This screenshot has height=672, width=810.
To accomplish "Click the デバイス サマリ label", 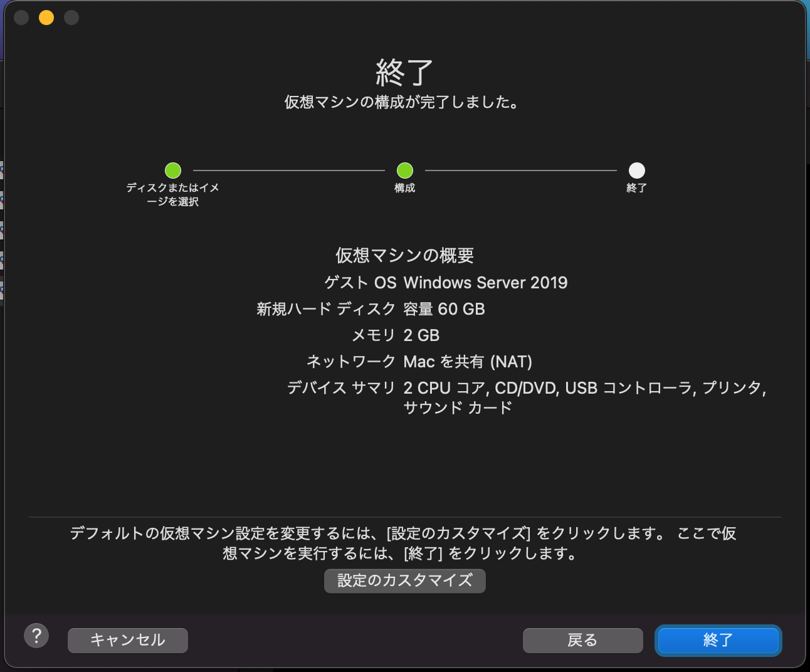I will pyautogui.click(x=341, y=388).
